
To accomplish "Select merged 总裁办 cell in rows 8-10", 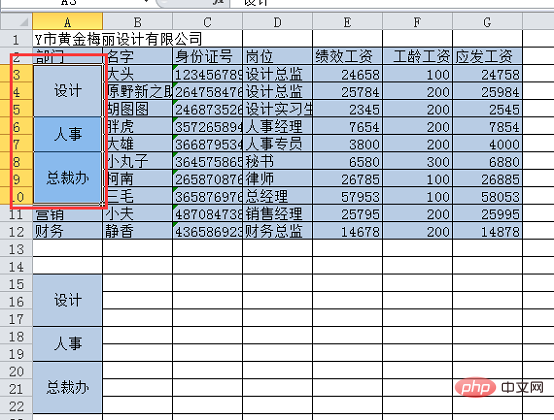I will pos(67,178).
